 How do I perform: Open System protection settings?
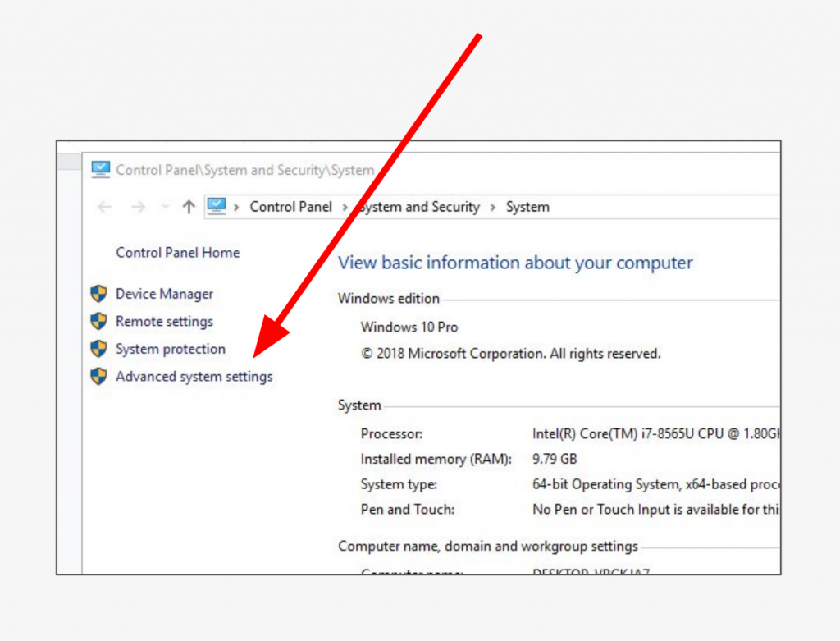pyautogui.click(x=170, y=349)
